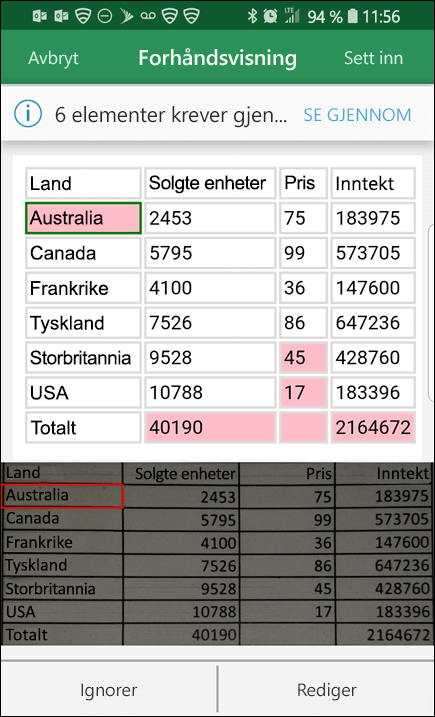
Task: Select preview cell with value 147600
Action: coord(373,288)
